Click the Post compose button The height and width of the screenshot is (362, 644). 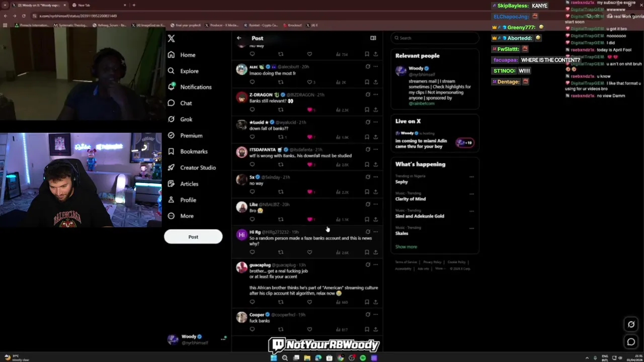pos(193,237)
